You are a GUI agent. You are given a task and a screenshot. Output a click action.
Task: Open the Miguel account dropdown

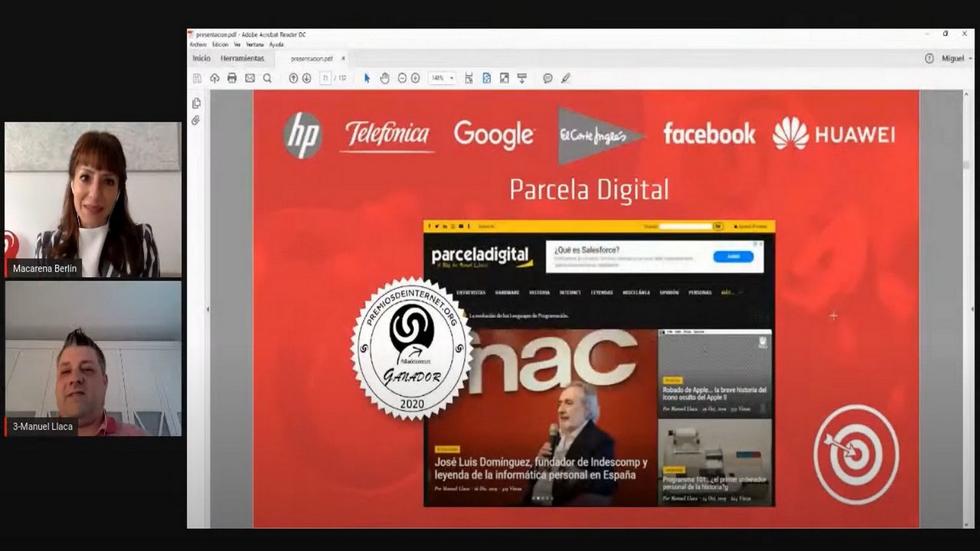[956, 58]
